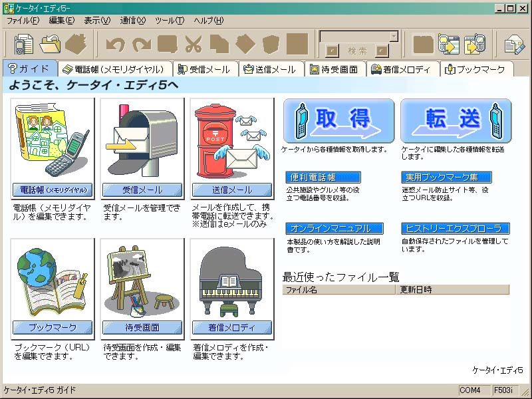Switch to the 着信メロディ tab
Screen dimensions: 532x399
pos(403,70)
